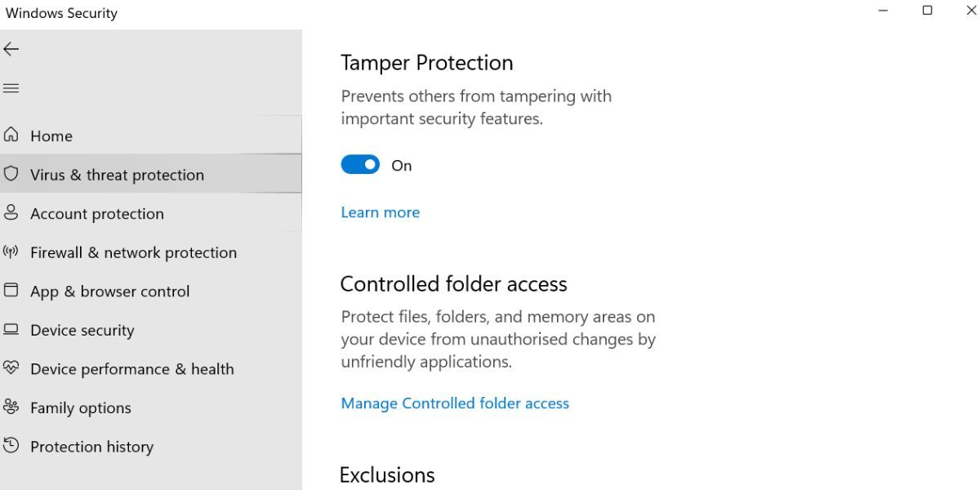Click Manage Controlled folder access
The width and height of the screenshot is (980, 490).
[455, 403]
